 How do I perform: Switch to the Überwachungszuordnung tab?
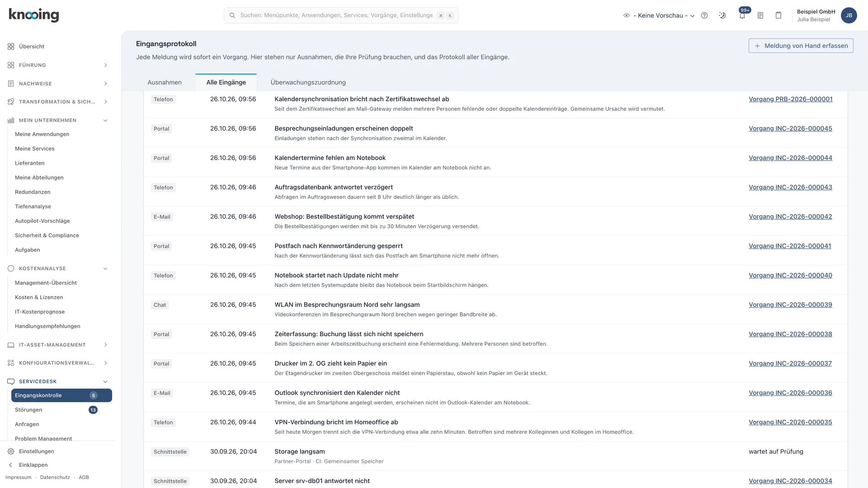[x=308, y=82]
